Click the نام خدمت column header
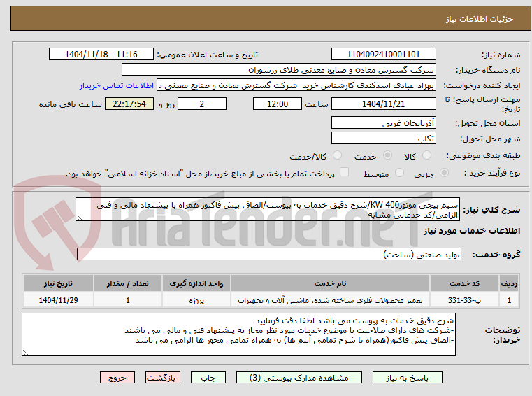 click(330, 283)
